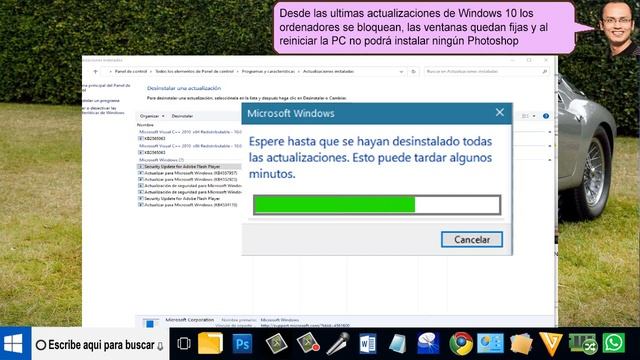Launch Google Chrome from the taskbar

461,343
